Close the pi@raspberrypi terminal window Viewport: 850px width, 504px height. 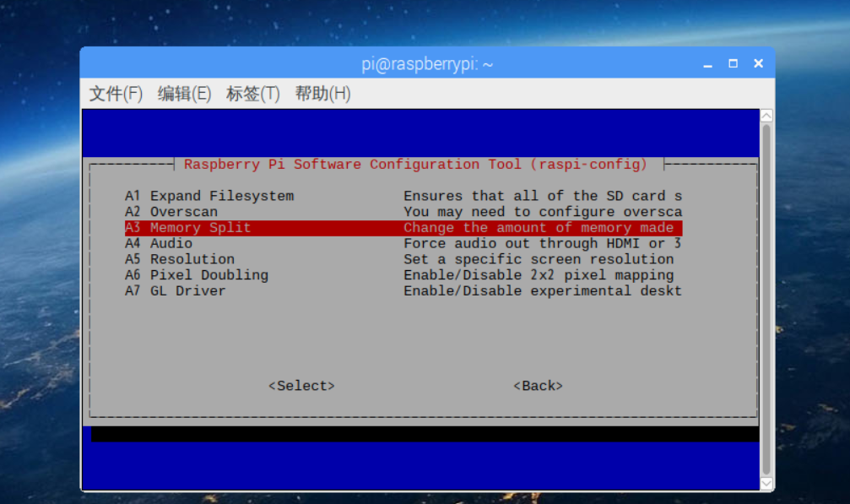pyautogui.click(x=758, y=64)
